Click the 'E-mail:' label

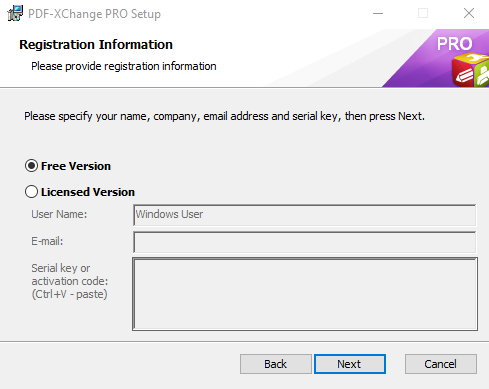(x=47, y=241)
